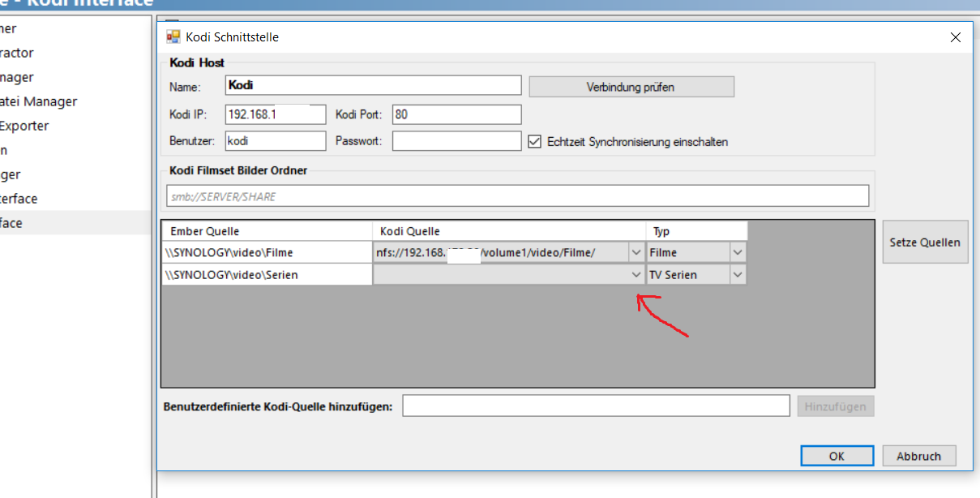Open the Typ dropdown showing Filme
Screen dimensions: 980x498
[737, 252]
